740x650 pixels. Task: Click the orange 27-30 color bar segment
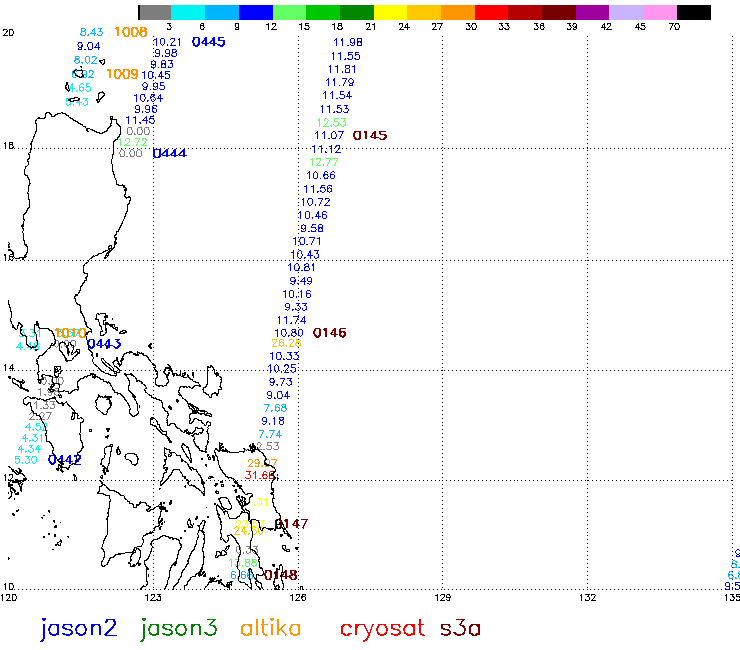458,12
